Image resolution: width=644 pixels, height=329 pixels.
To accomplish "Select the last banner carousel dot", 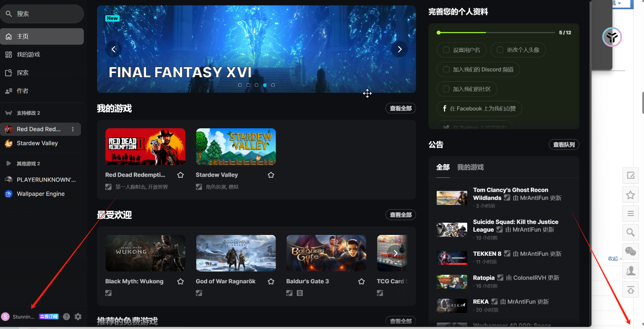I will 273,85.
